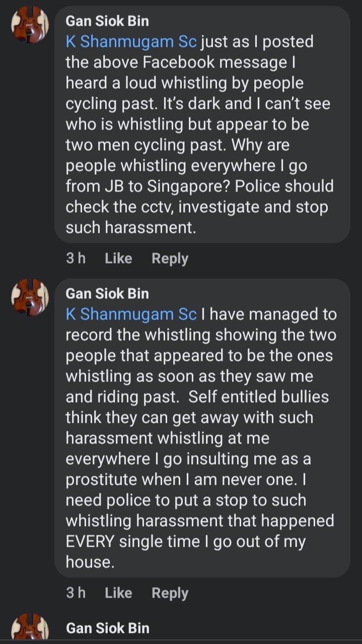The height and width of the screenshot is (644, 362).
Task: Like the comment about cyclists whistling in the dark
Action: coord(118,259)
